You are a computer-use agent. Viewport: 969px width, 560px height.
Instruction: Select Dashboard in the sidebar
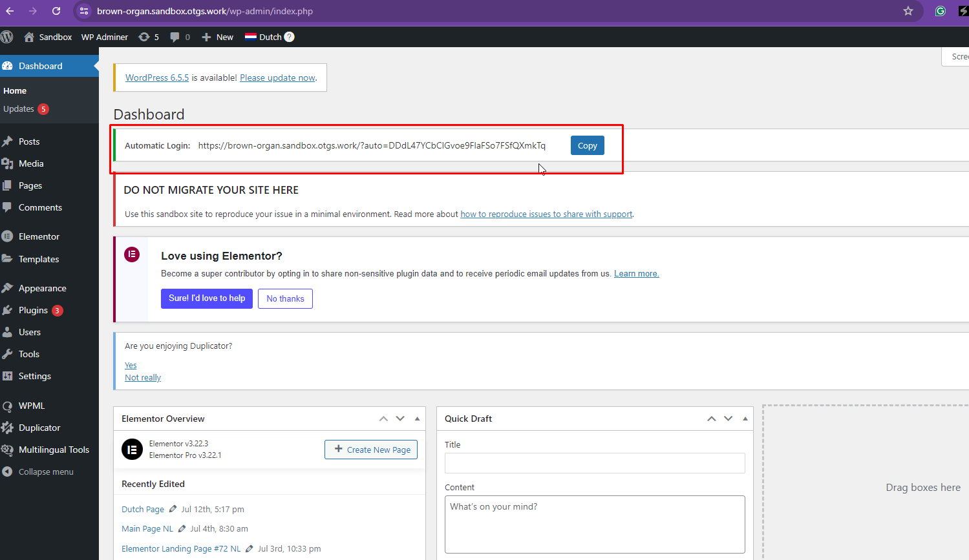49,66
